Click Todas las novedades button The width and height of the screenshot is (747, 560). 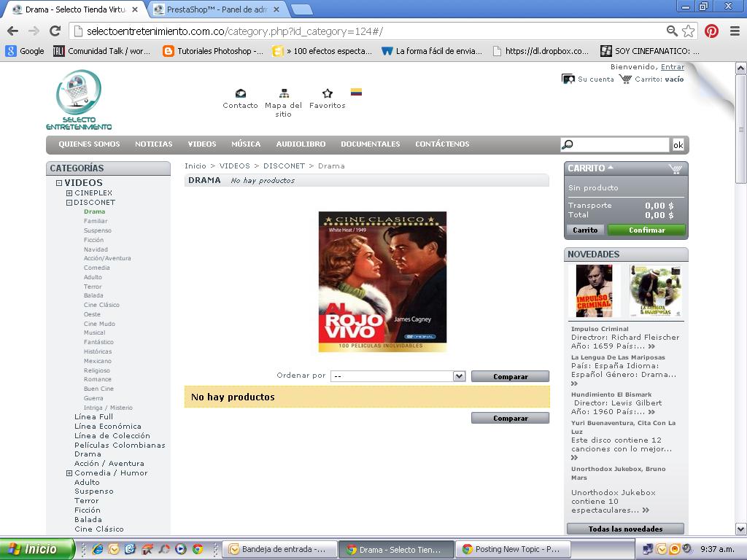625,529
